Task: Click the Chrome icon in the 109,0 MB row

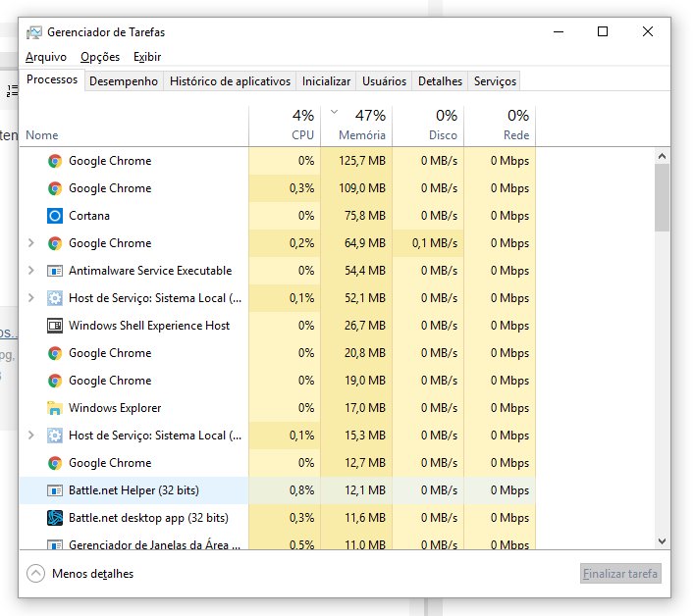Action: [55, 188]
